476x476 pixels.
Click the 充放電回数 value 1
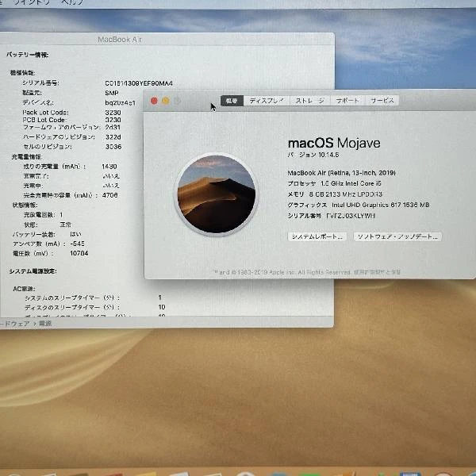pos(61,215)
